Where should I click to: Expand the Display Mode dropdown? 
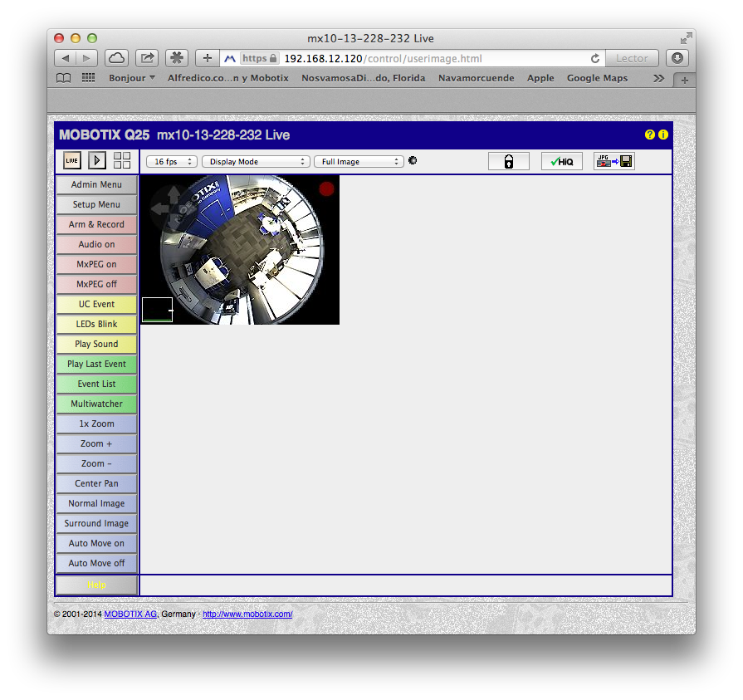256,162
